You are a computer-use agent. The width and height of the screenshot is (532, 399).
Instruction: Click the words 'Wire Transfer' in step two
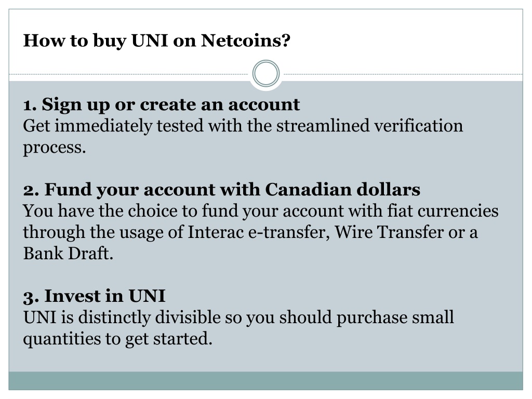point(389,232)
